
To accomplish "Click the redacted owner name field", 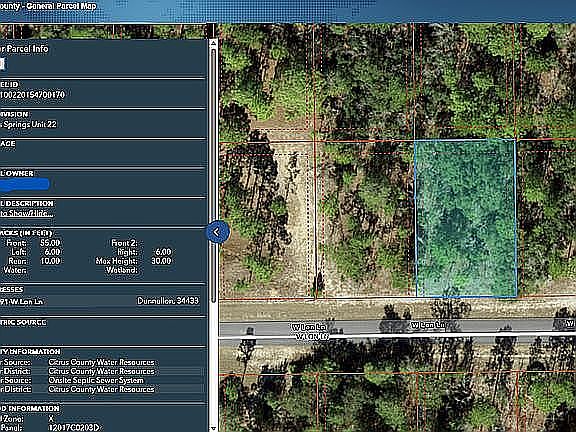I will click(x=25, y=185).
